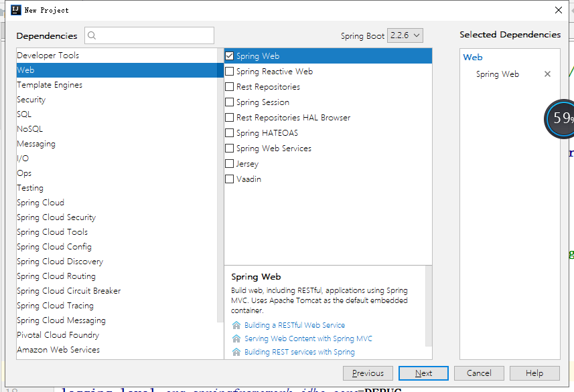
Task: Check the Vaadin dependency
Action: point(230,179)
